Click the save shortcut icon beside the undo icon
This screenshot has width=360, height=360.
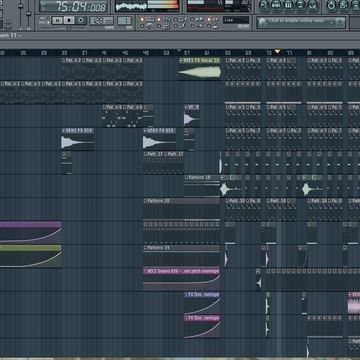coord(344,5)
